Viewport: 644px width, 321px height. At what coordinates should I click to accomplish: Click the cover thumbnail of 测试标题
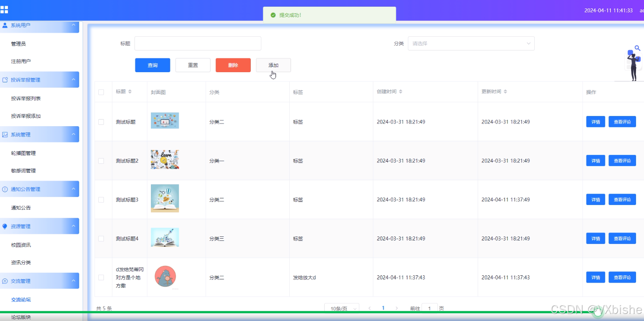click(x=165, y=120)
